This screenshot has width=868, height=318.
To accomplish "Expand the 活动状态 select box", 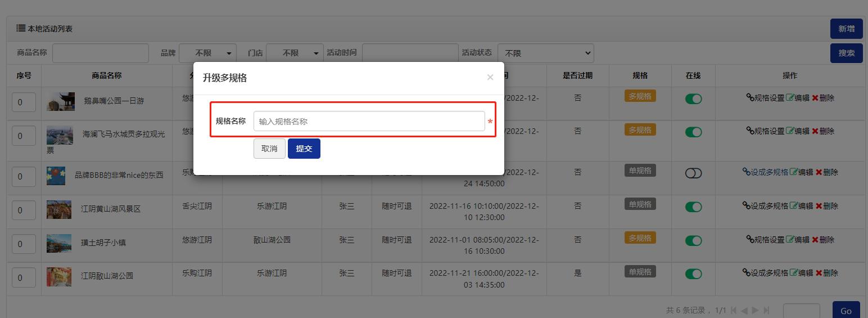I will tap(546, 53).
